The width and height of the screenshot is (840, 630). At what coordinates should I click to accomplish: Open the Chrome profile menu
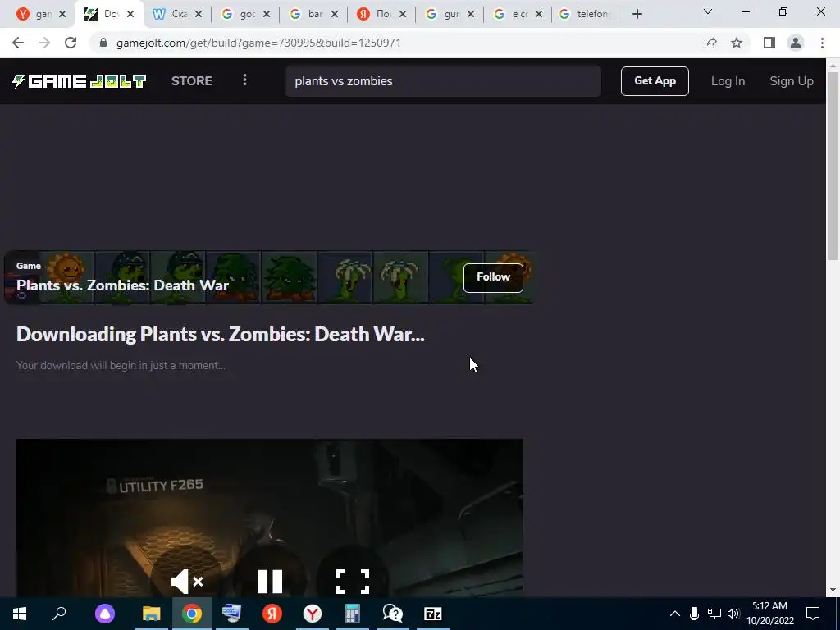tap(796, 43)
